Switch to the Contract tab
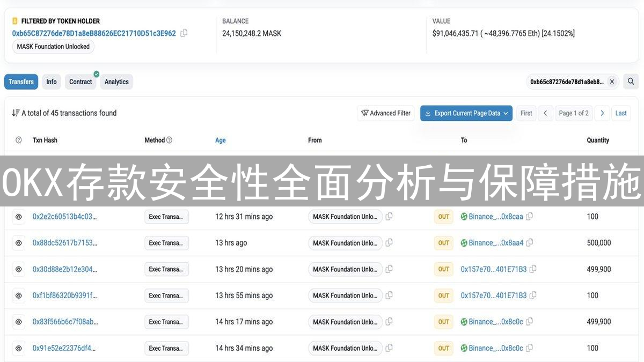This screenshot has height=362, width=644. [x=81, y=82]
